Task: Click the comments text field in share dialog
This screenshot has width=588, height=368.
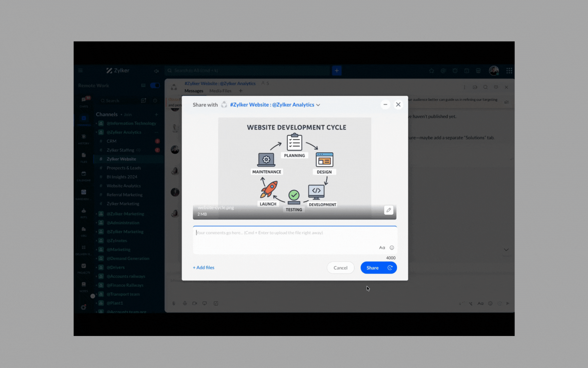Action: coord(295,240)
